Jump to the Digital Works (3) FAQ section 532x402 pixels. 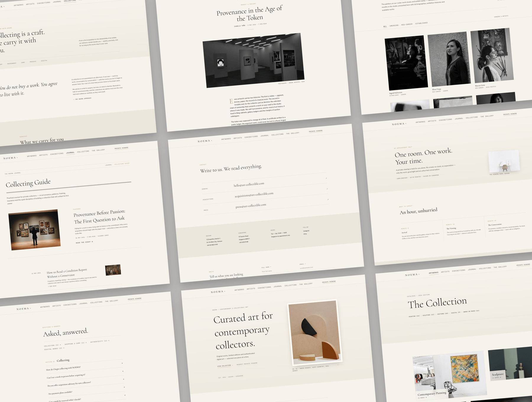click(54, 349)
